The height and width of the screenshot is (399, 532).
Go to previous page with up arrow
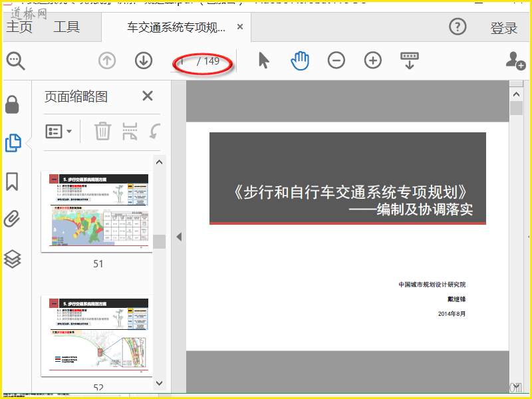point(107,61)
